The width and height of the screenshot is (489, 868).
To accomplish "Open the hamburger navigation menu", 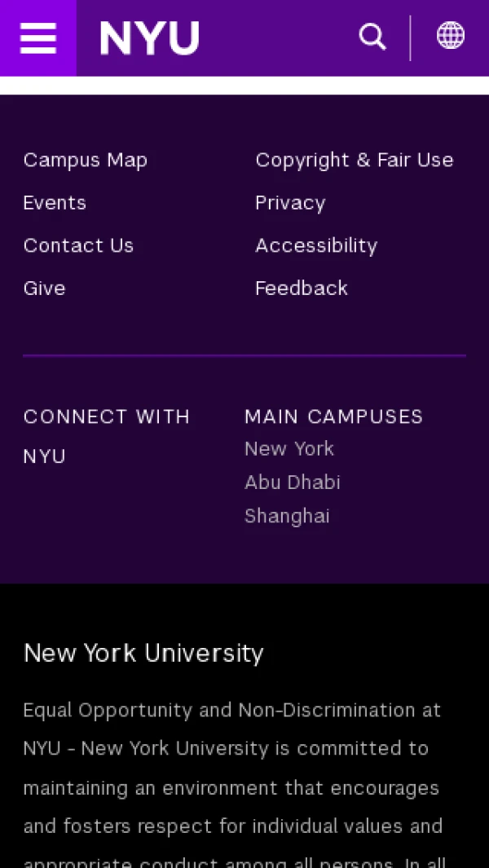I will coord(37,37).
